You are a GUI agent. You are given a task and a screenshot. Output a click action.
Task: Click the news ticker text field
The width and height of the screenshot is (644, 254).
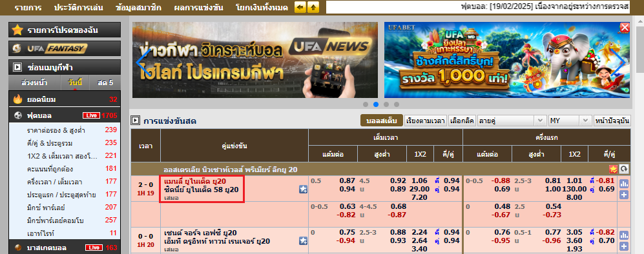(478, 7)
